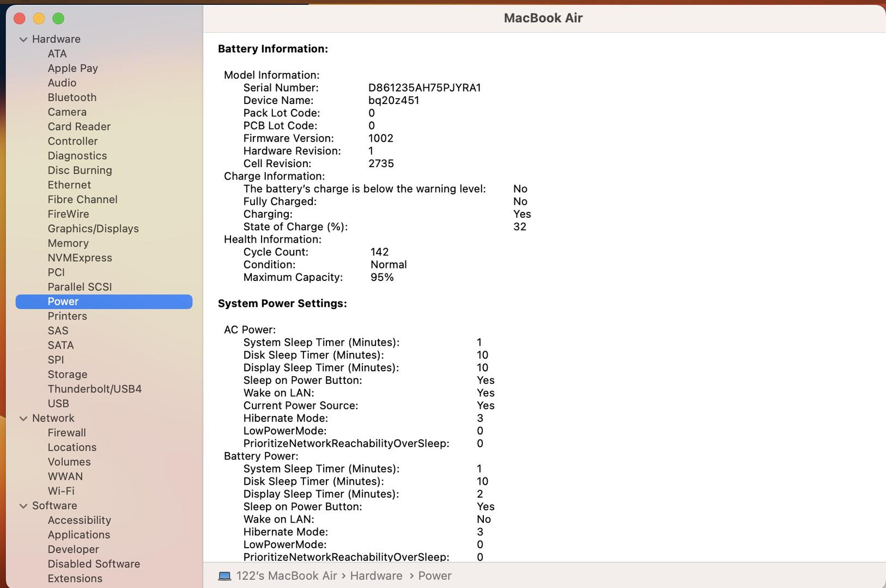Click the AC Power section label
The width and height of the screenshot is (886, 588).
pyautogui.click(x=250, y=329)
